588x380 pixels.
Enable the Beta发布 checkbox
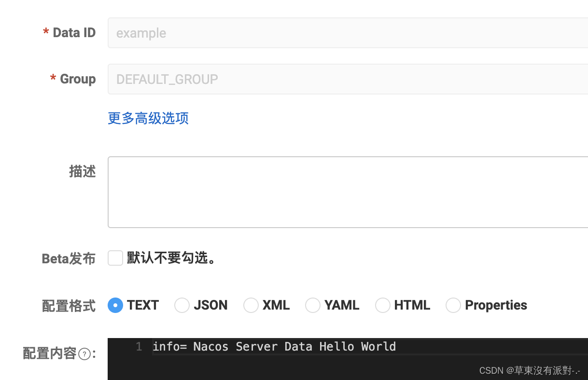pos(115,258)
